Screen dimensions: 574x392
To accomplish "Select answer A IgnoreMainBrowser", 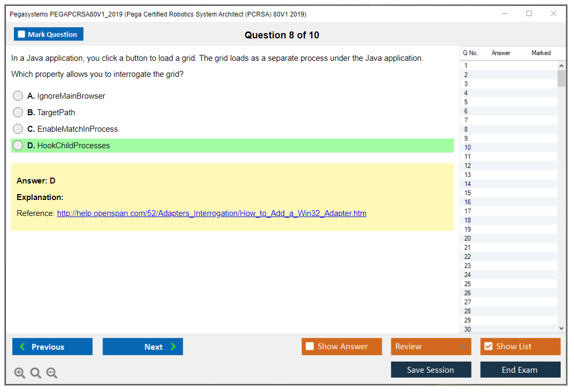I will click(x=18, y=96).
